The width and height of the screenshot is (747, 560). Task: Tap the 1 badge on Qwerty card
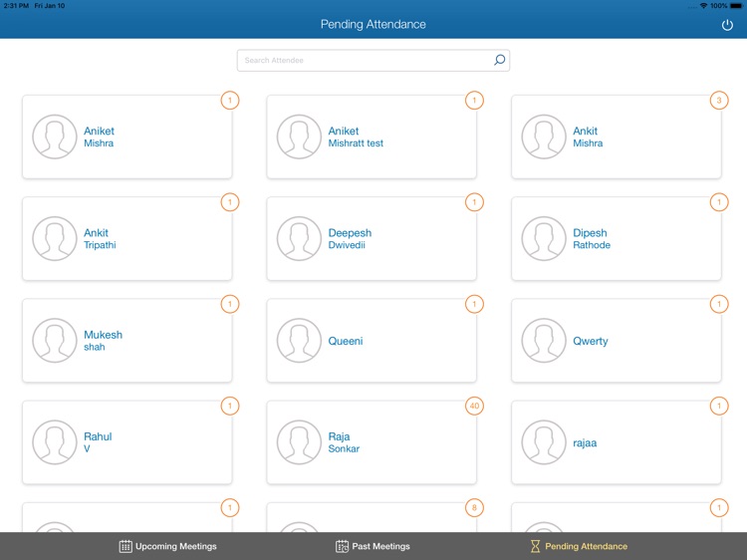click(x=719, y=304)
